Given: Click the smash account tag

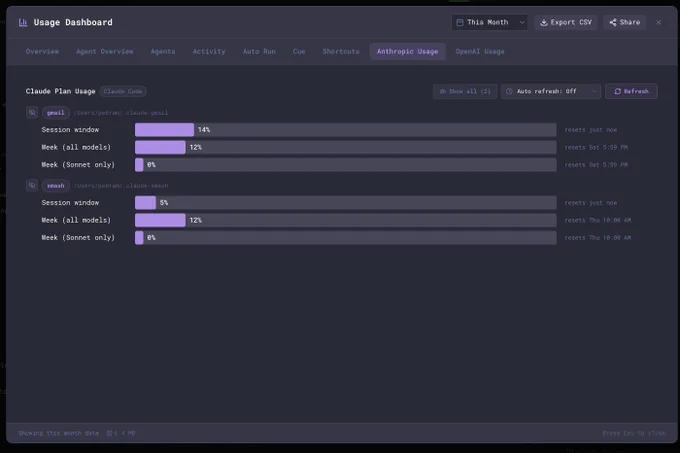Looking at the screenshot, I should tap(56, 186).
